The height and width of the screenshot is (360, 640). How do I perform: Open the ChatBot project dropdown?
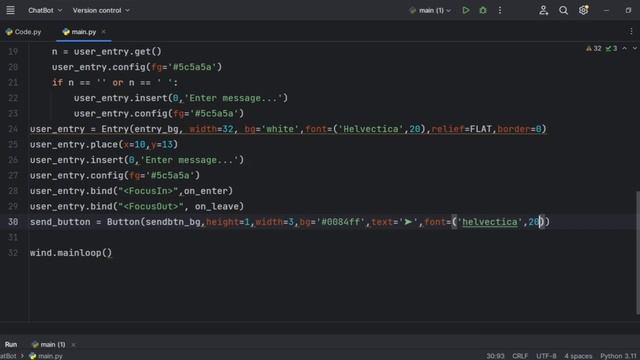[x=45, y=10]
